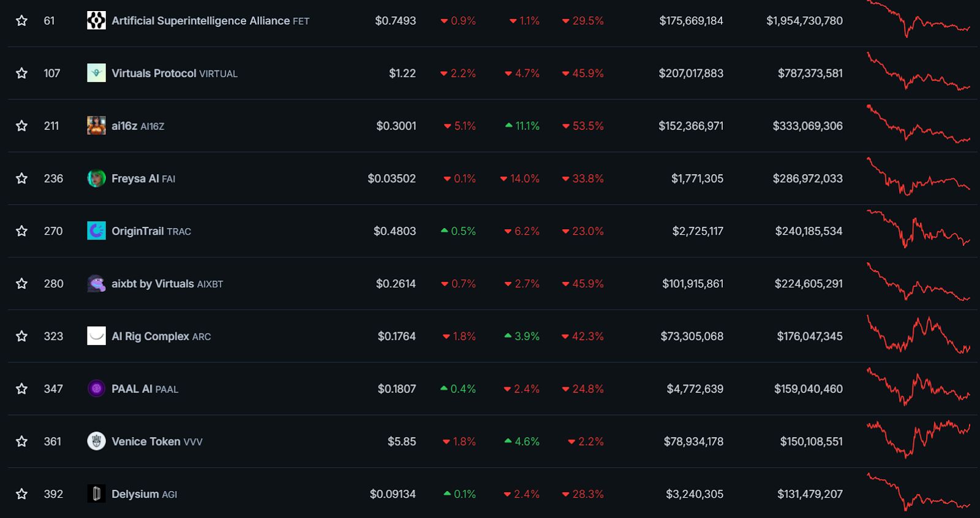The width and height of the screenshot is (980, 518).
Task: Select Delysium price $0.09134
Action: pos(393,494)
